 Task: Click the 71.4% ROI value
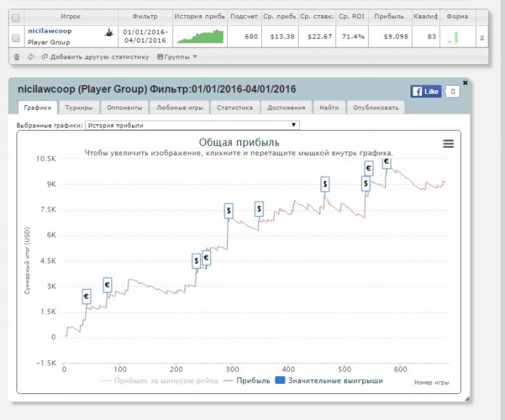pos(353,37)
